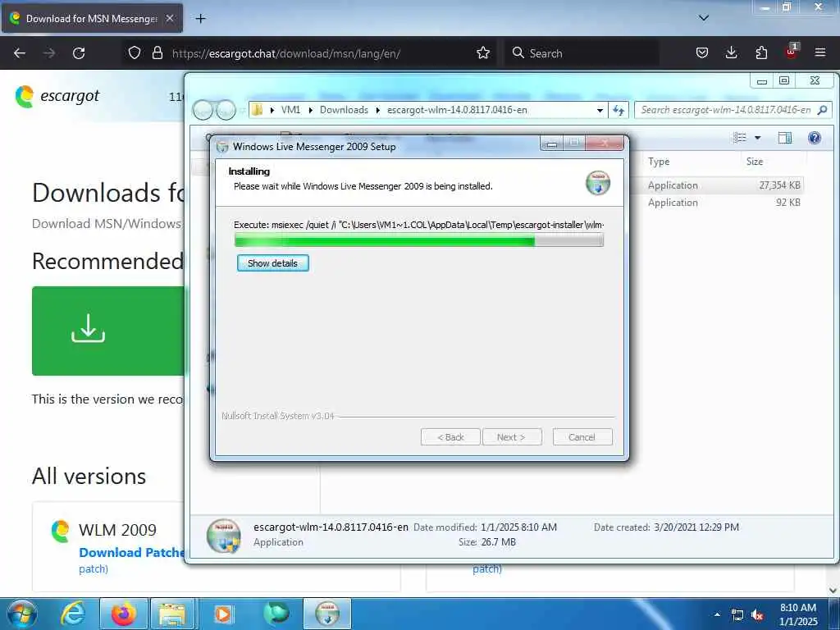The height and width of the screenshot is (630, 840).
Task: Click the network tray icon
Action: pyautogui.click(x=737, y=615)
